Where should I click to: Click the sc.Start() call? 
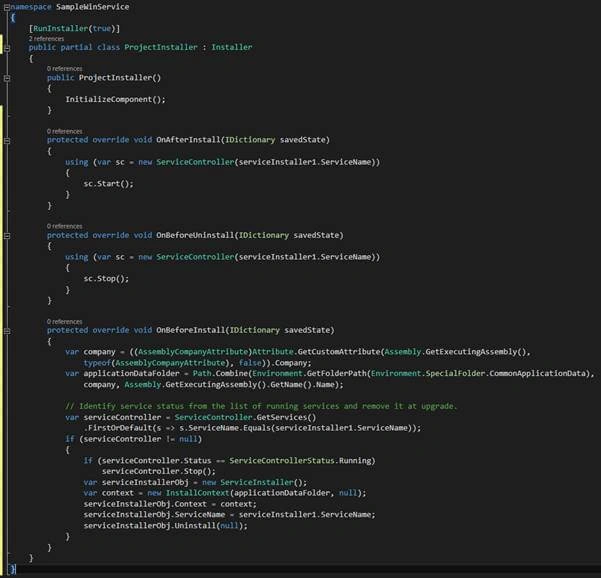point(108,184)
